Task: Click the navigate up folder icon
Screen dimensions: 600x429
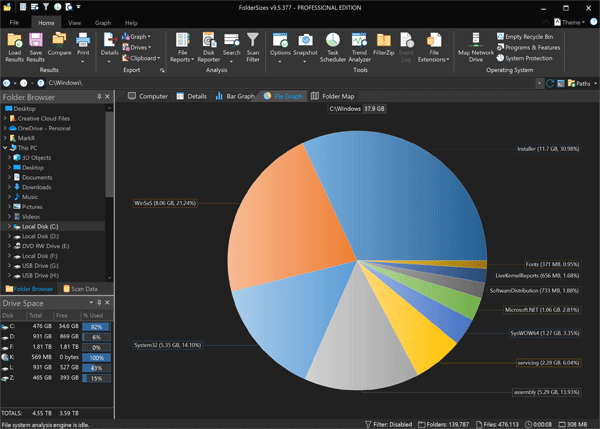Action: click(x=41, y=83)
